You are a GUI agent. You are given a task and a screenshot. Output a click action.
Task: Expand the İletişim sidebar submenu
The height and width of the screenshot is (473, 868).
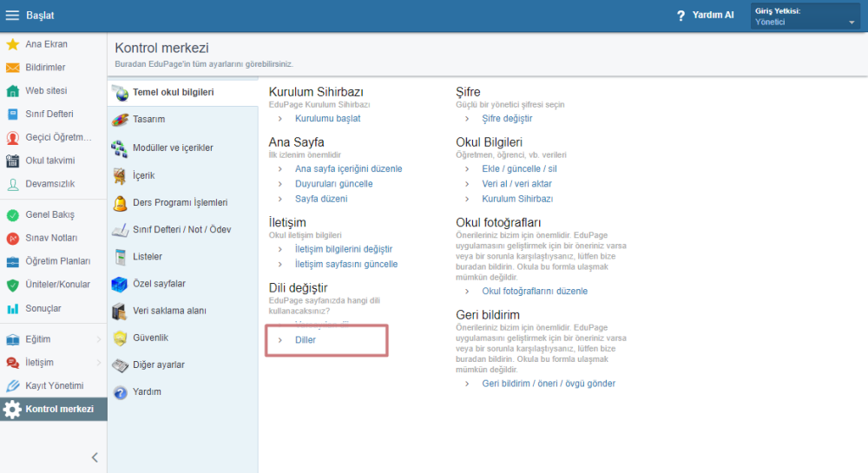pos(98,362)
